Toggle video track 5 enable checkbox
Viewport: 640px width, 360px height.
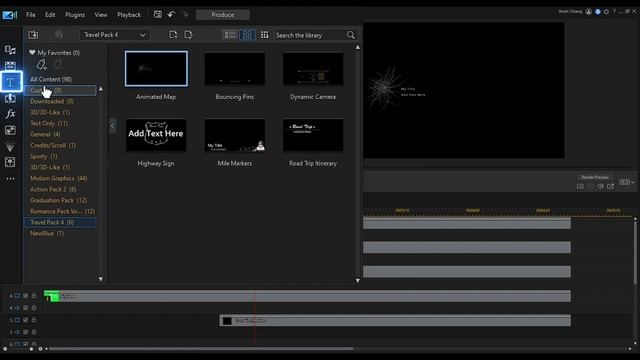(26, 320)
